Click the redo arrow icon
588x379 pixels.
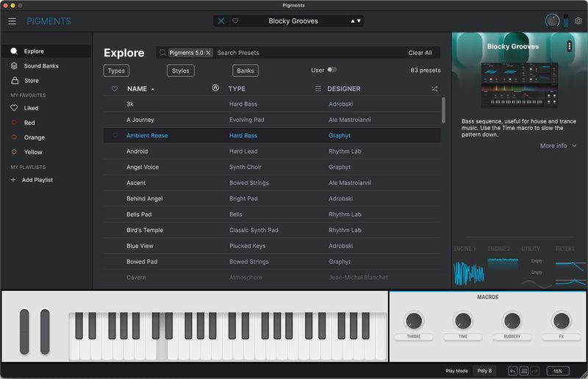click(x=535, y=371)
